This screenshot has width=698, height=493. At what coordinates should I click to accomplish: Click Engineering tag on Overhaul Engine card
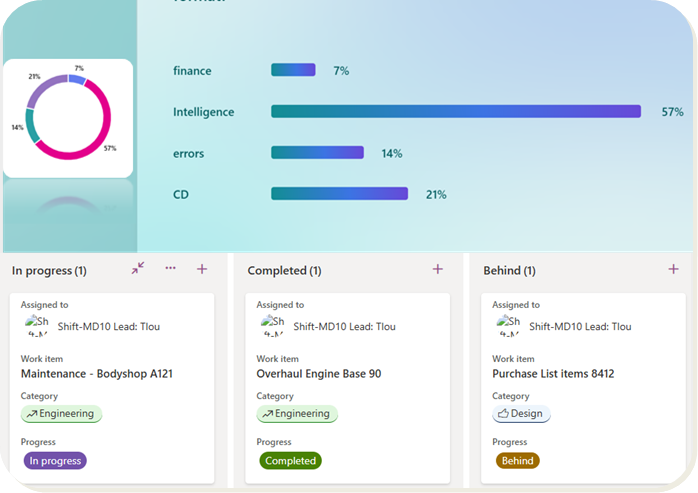297,414
